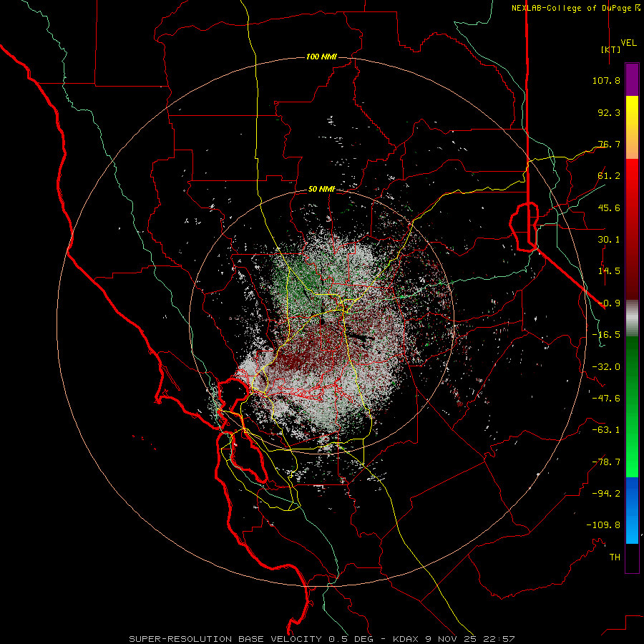This screenshot has height=644, width=644.
Task: Click the -47.6 velocity scale value
Action: pyautogui.click(x=606, y=399)
